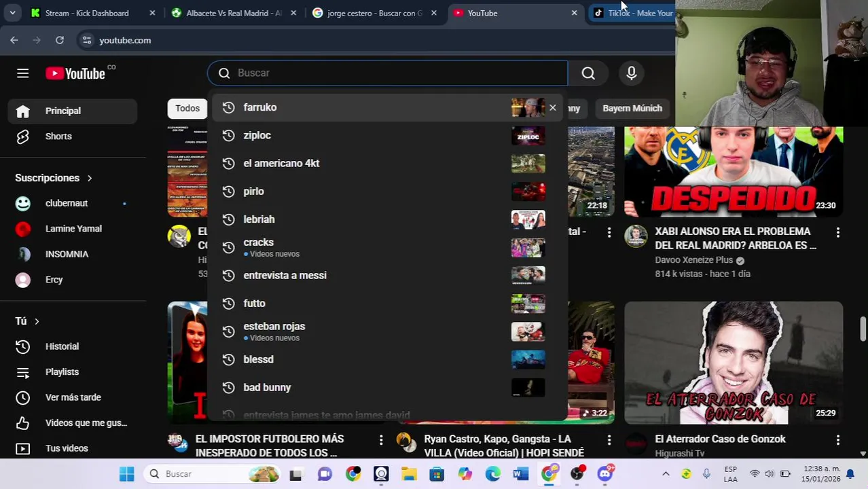868x489 pixels.
Task: Open 'El Aterrador Caso de Gonzok' thumbnail
Action: [x=734, y=363]
